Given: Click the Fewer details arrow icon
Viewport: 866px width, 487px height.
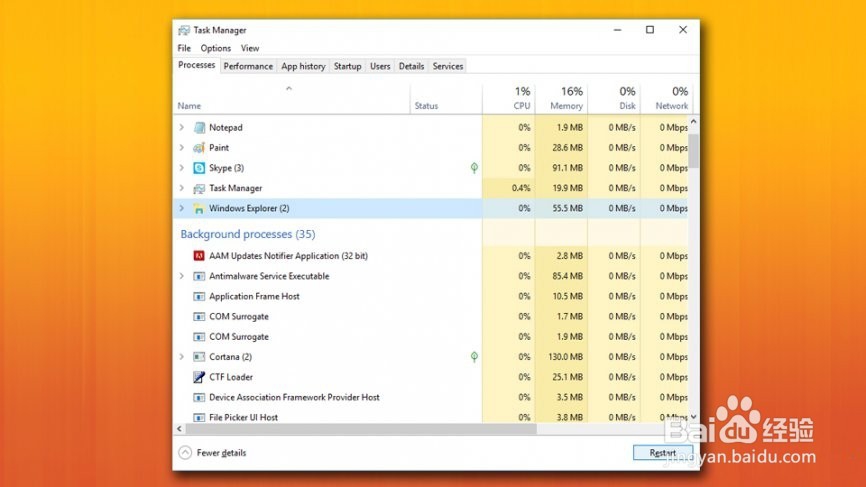Looking at the screenshot, I should 185,453.
